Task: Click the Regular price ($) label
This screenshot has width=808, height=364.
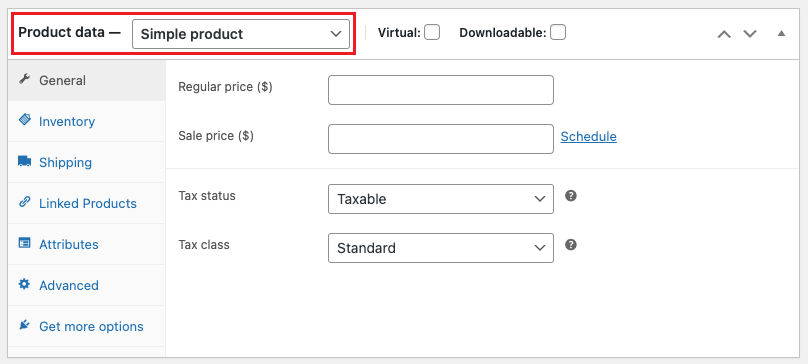Action: click(225, 87)
